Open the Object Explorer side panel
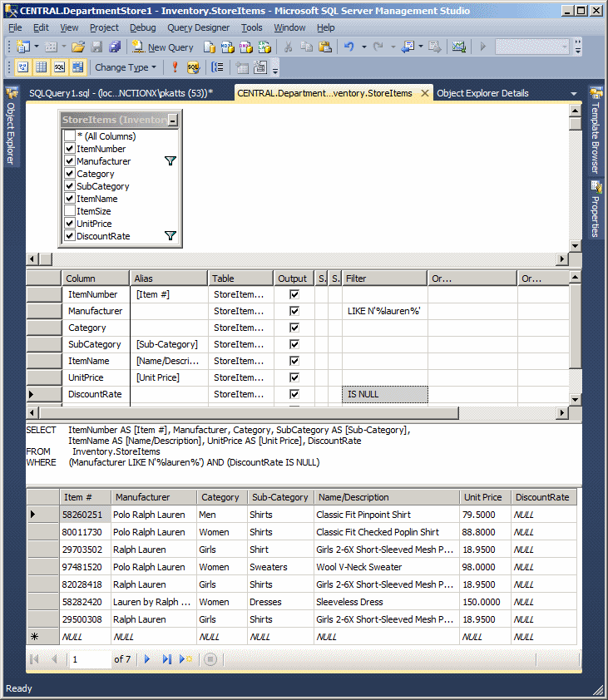The image size is (608, 700). pos(11,126)
